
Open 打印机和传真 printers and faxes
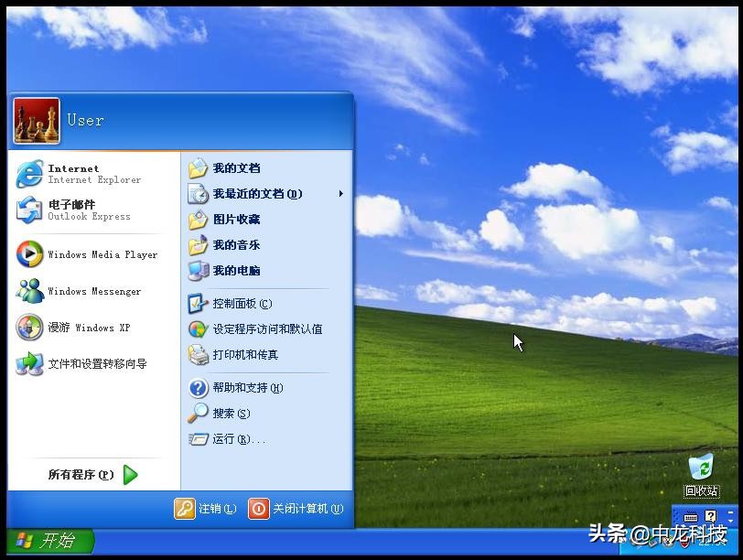click(x=241, y=354)
